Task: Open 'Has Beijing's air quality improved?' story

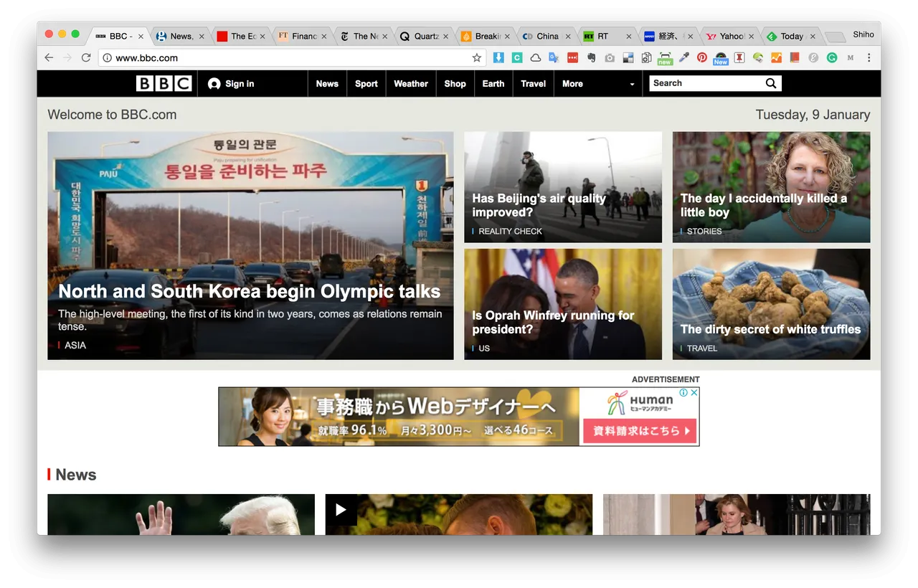Action: pyautogui.click(x=539, y=205)
